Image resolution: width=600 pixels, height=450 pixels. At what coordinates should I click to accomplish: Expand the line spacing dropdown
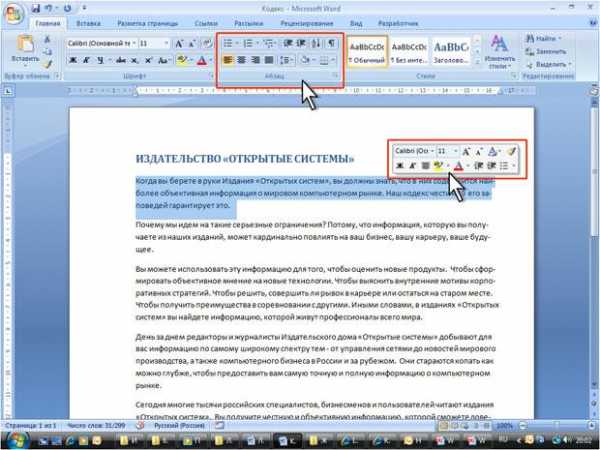pyautogui.click(x=292, y=60)
